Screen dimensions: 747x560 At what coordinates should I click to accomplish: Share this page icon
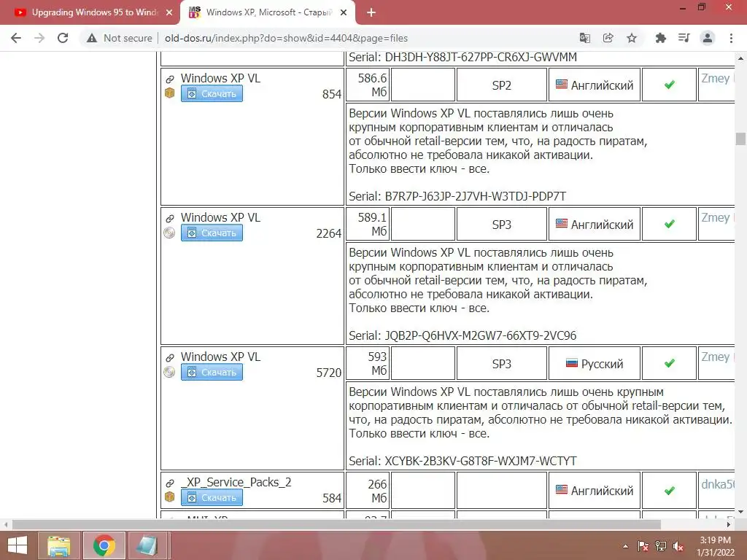pyautogui.click(x=608, y=38)
